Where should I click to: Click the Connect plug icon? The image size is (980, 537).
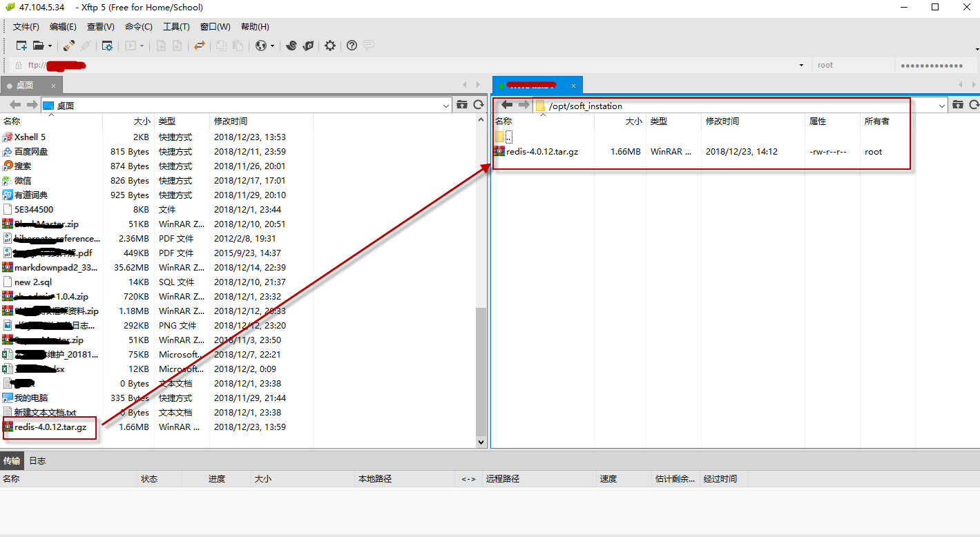(x=69, y=46)
